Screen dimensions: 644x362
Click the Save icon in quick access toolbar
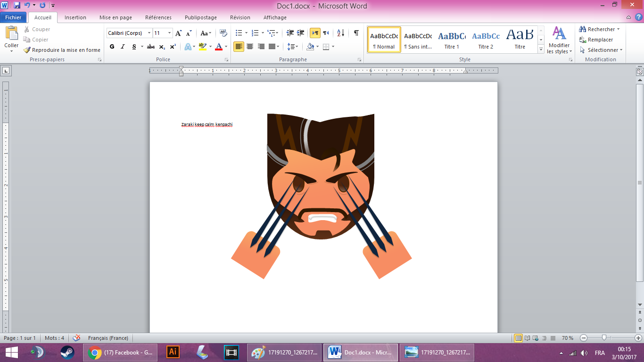(x=17, y=6)
